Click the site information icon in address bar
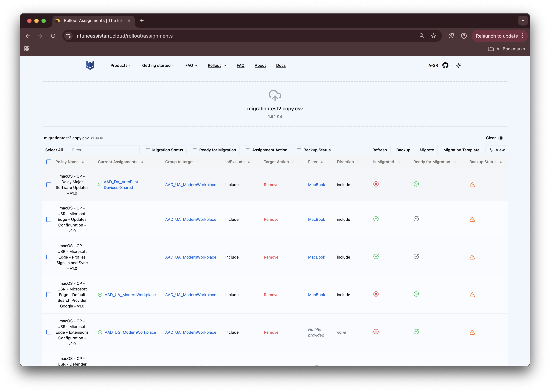The height and width of the screenshot is (392, 550). (69, 36)
